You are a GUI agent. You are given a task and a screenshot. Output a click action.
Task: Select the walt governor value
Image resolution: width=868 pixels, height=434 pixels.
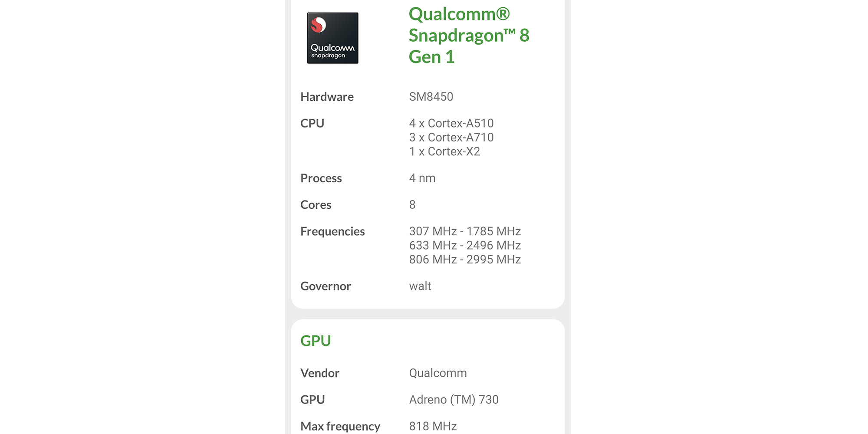point(420,286)
